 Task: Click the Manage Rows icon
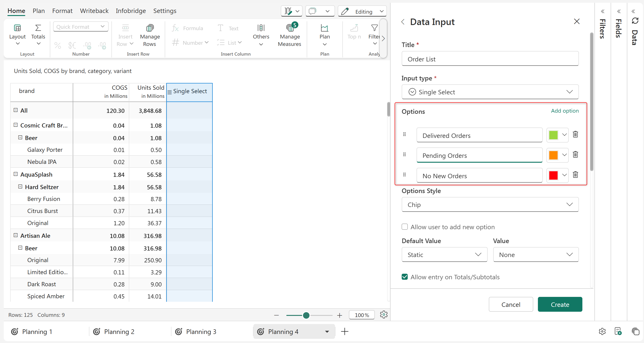click(150, 28)
